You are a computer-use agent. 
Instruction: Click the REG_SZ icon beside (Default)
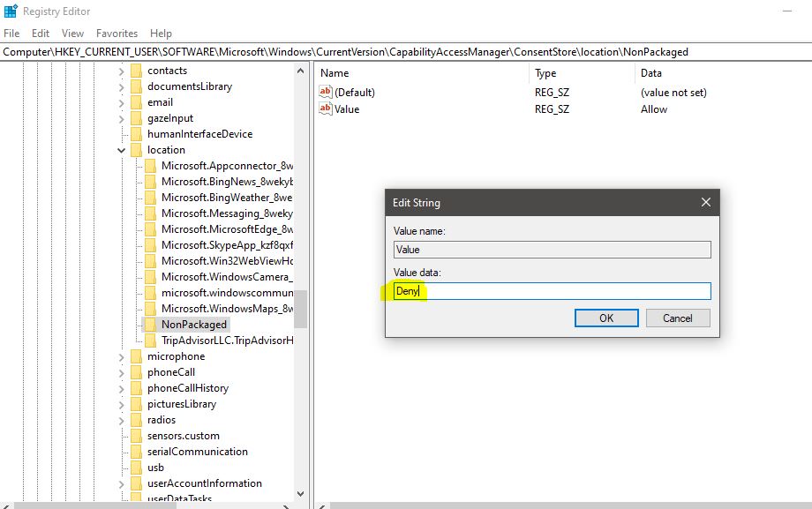[325, 92]
